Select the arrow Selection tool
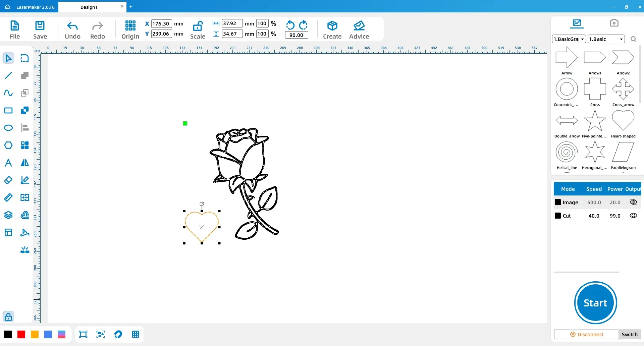The width and height of the screenshot is (644, 346). [8, 58]
